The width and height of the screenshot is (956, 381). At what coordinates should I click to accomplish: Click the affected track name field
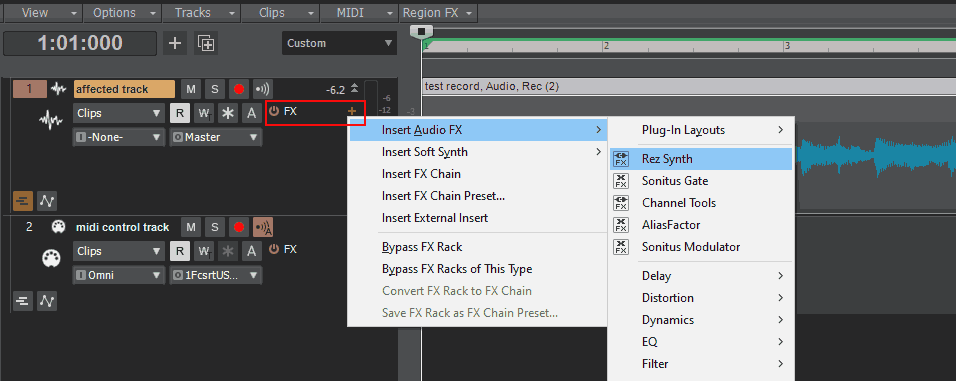coord(124,89)
